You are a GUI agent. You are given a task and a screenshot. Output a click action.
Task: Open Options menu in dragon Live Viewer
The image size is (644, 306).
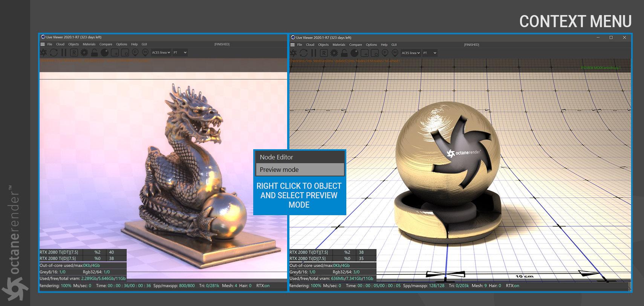coord(122,44)
